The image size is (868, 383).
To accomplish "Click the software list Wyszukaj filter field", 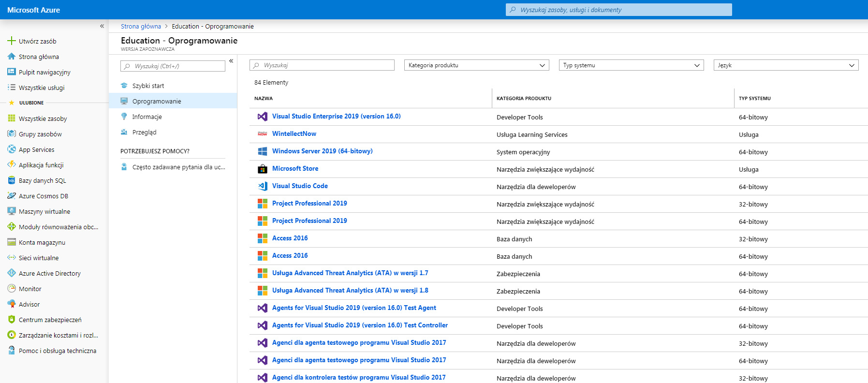I will click(322, 65).
